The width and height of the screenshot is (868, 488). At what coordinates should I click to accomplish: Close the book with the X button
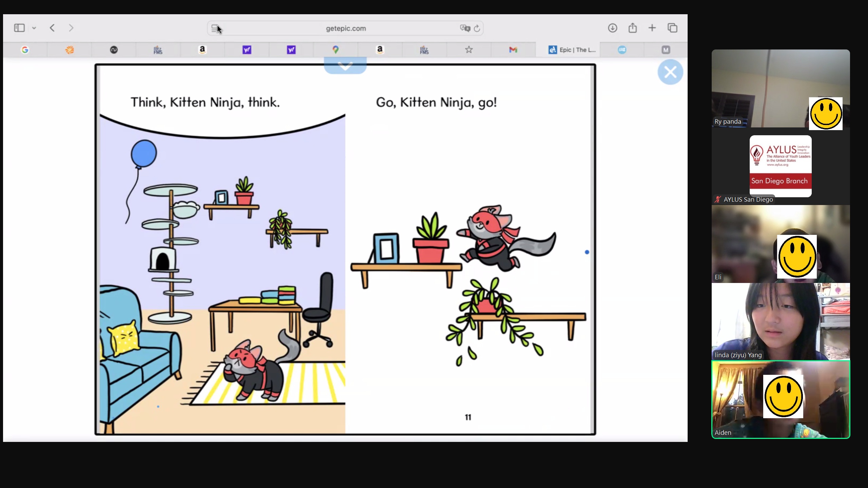pyautogui.click(x=670, y=72)
